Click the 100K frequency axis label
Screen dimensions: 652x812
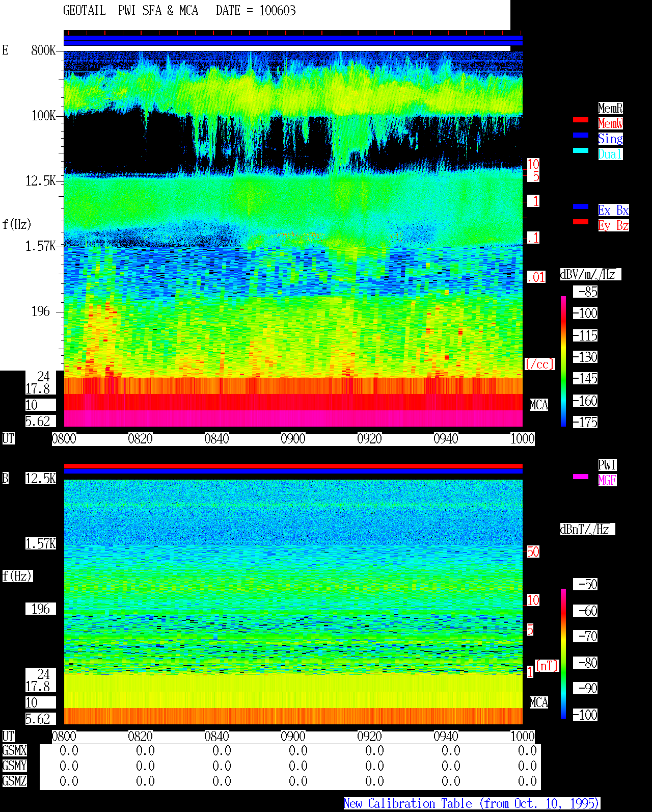[43, 115]
